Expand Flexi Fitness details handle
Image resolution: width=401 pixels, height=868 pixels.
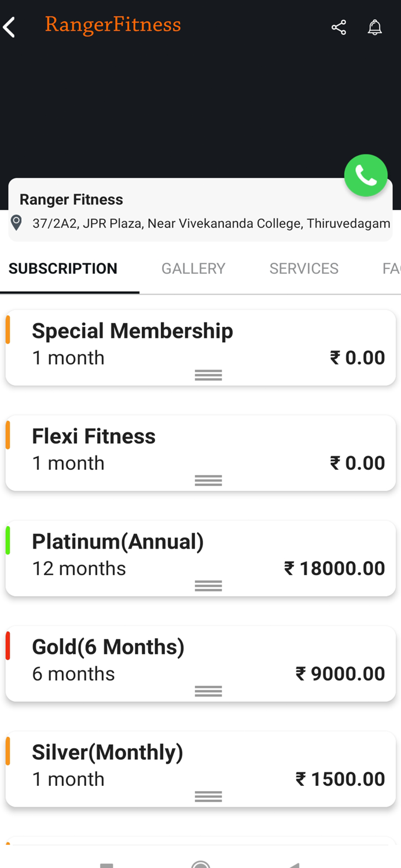pos(208,480)
